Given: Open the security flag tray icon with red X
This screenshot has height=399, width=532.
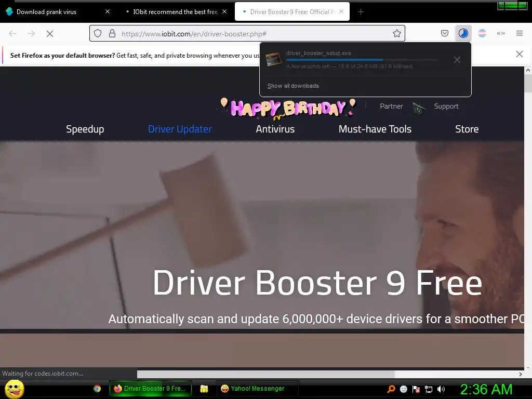Looking at the screenshot, I should [416, 389].
